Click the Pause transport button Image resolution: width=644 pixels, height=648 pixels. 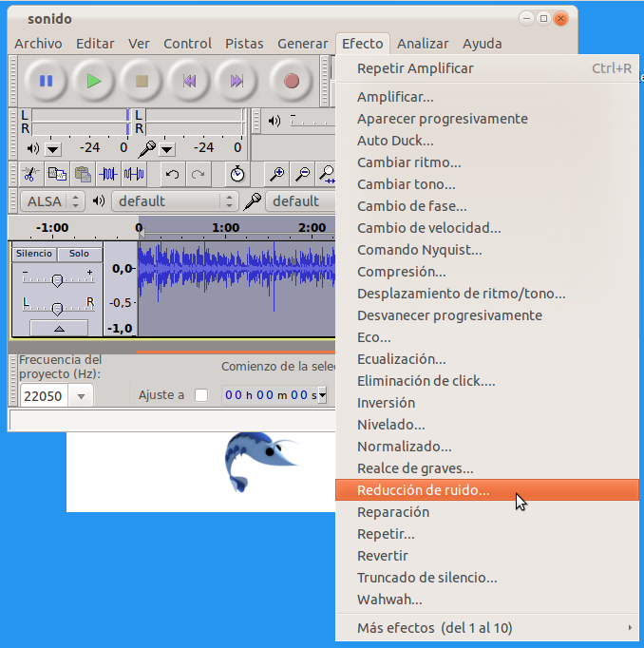(46, 81)
